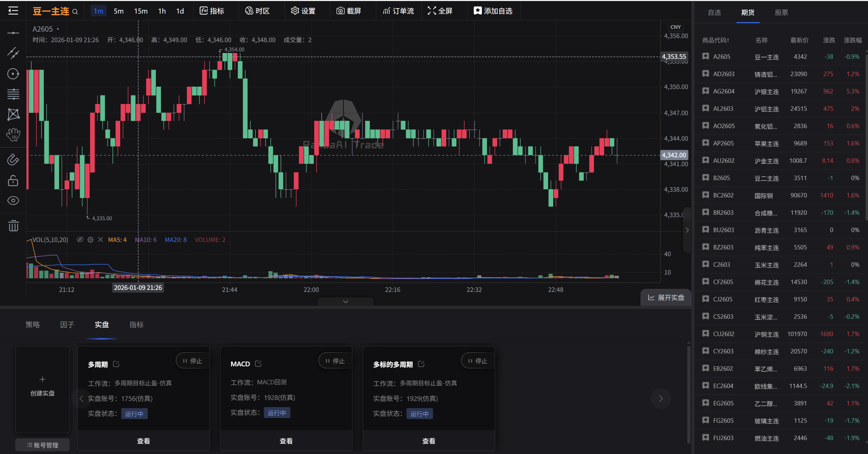Switch to the 1d timeframe
This screenshot has width=868, height=454.
point(180,11)
